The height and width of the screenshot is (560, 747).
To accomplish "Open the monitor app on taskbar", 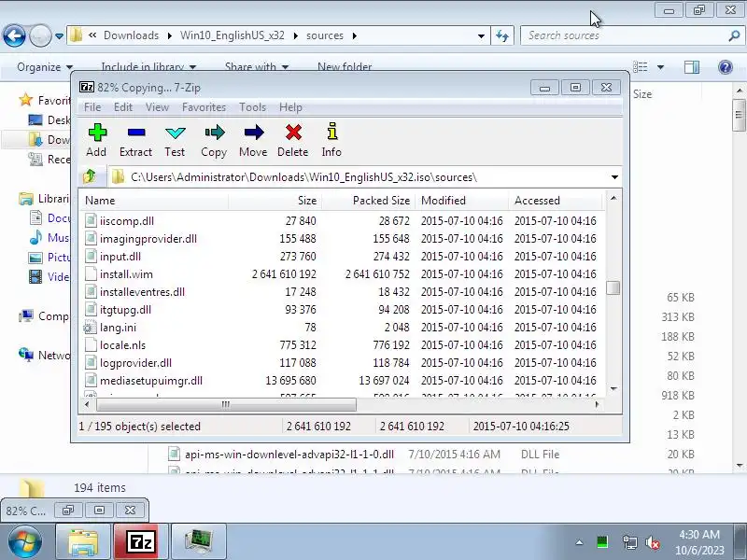I will [x=199, y=541].
